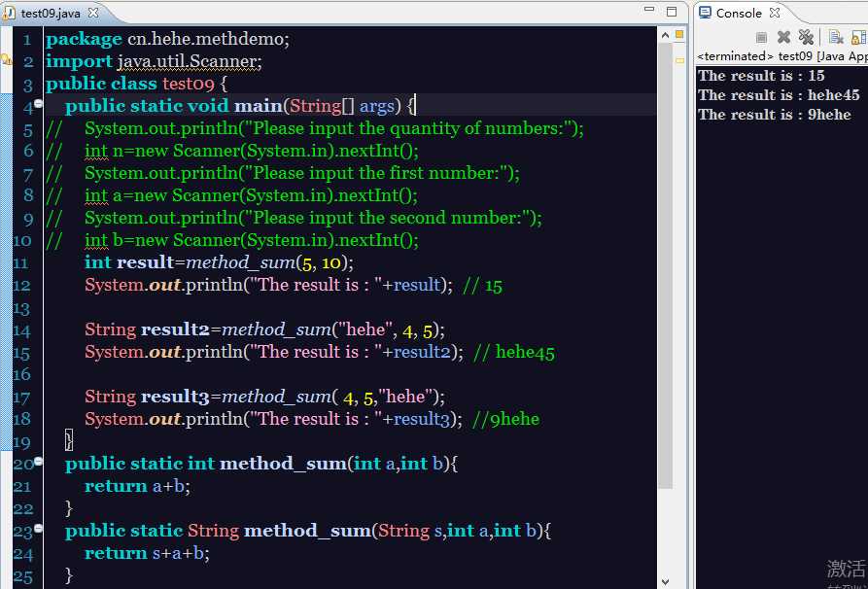Click line number 13 in the gutter

tap(22, 308)
